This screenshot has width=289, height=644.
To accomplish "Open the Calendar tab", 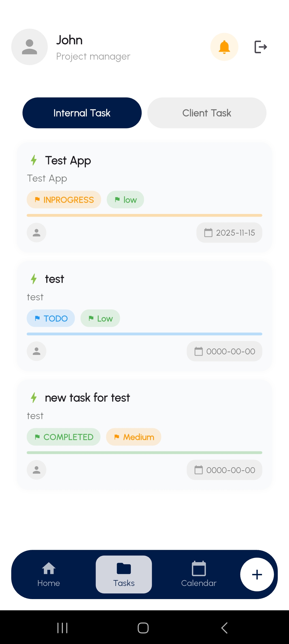I will tap(199, 574).
